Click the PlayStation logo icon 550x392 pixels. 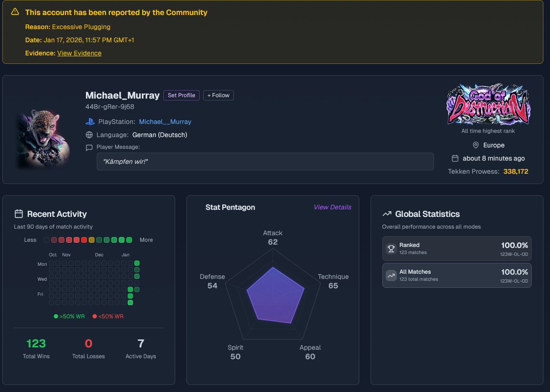[x=90, y=122]
